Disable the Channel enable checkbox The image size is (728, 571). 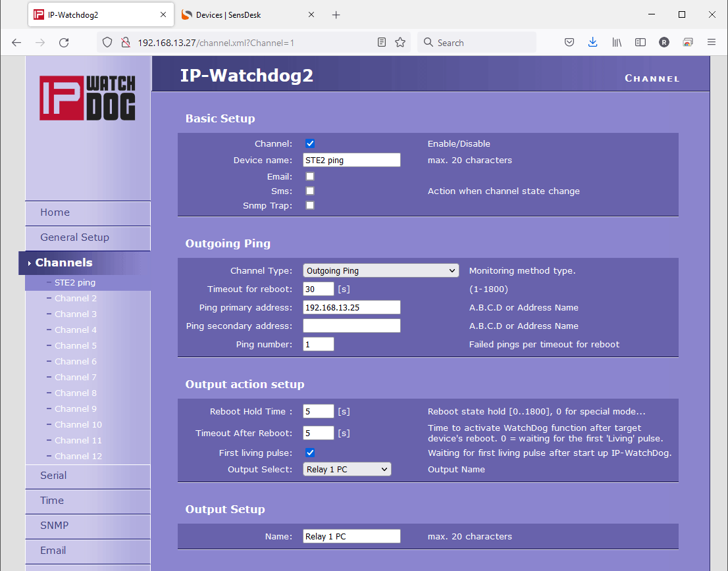(x=310, y=143)
